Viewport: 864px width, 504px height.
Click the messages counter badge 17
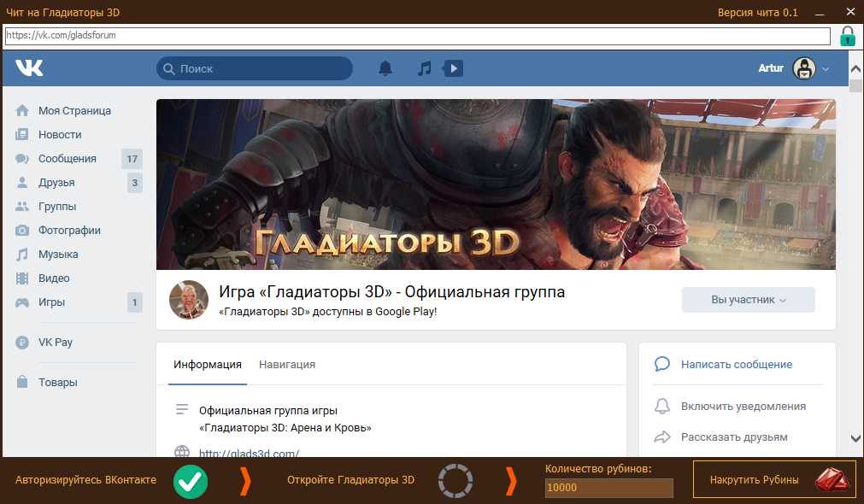[x=132, y=159]
